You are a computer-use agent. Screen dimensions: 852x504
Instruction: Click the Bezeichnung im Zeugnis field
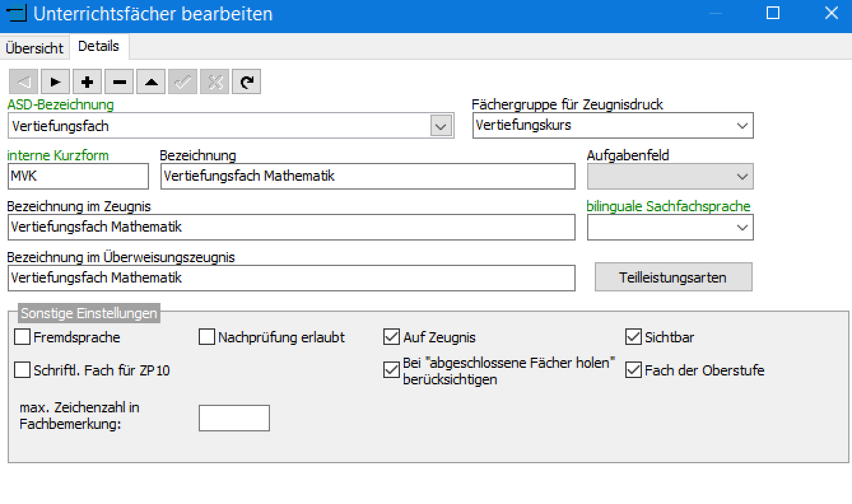[291, 227]
